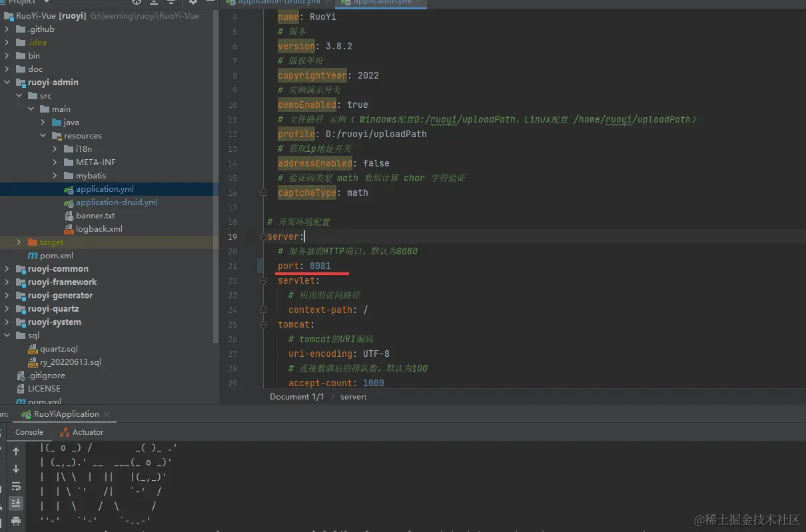
Task: Click the orange target folder icon
Action: pyautogui.click(x=33, y=242)
